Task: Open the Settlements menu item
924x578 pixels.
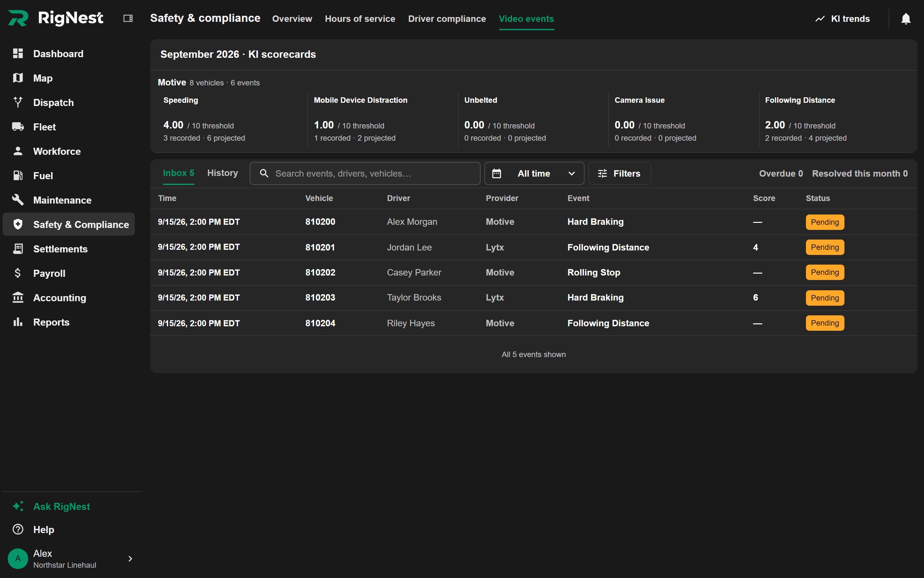Action: 69,249
